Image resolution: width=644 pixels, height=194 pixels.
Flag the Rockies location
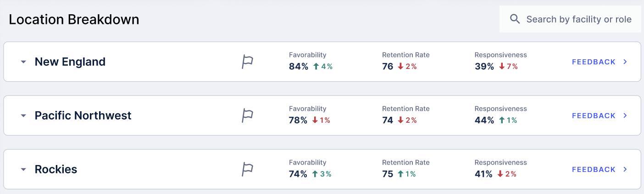tap(248, 170)
